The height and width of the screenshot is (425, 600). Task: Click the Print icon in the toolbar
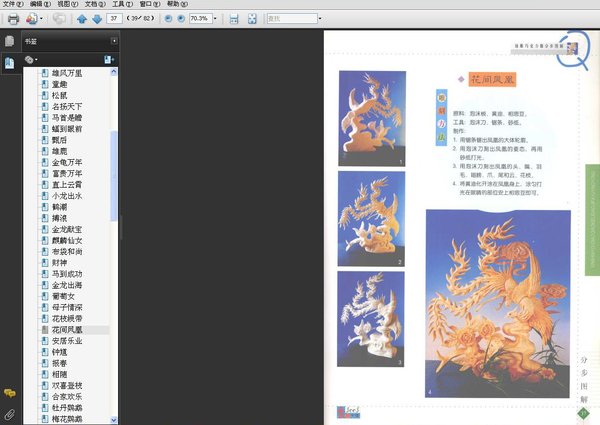[x=13, y=18]
